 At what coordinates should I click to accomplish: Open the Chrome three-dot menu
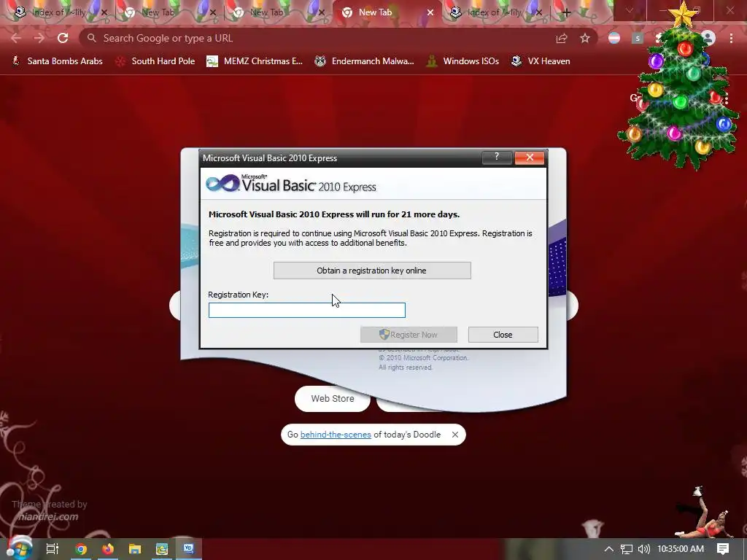(731, 38)
